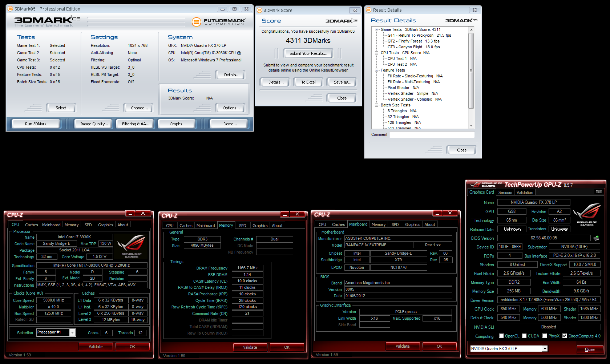Select the GT2 - Firefly Forest row

pyautogui.click(x=413, y=41)
